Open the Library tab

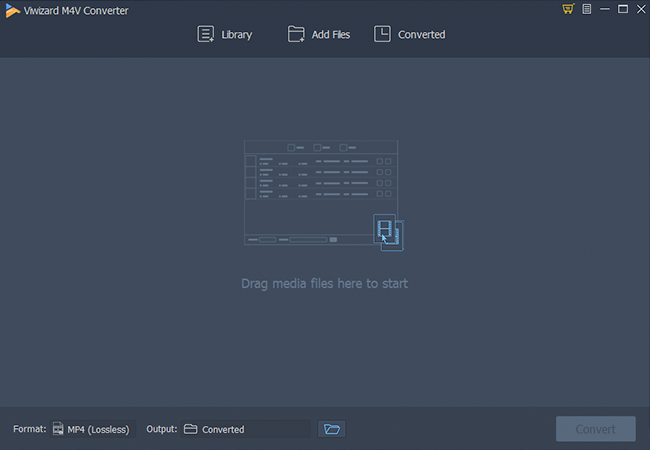(225, 34)
